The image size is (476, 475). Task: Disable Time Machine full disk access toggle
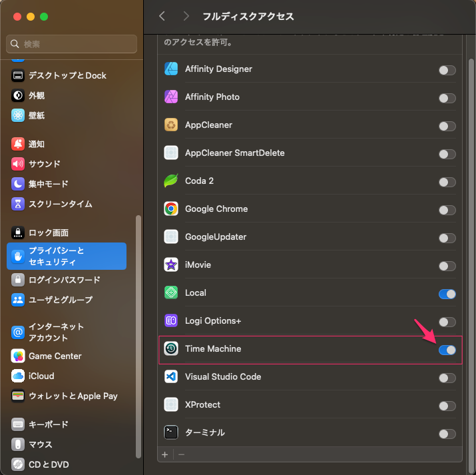coord(447,350)
